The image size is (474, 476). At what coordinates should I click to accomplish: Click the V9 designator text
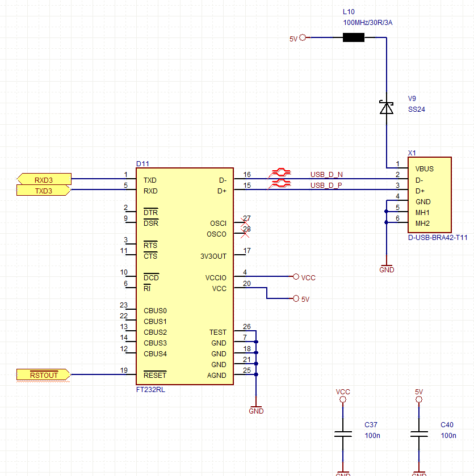click(x=412, y=99)
